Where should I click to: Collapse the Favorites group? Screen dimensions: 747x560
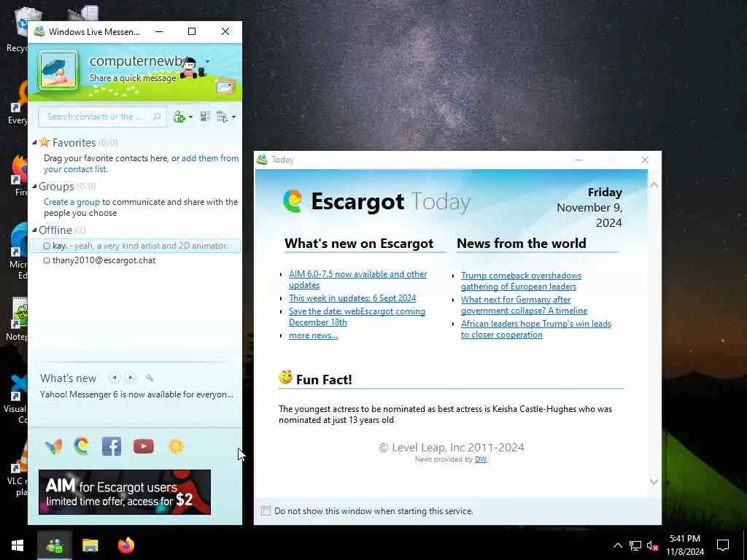click(34, 142)
